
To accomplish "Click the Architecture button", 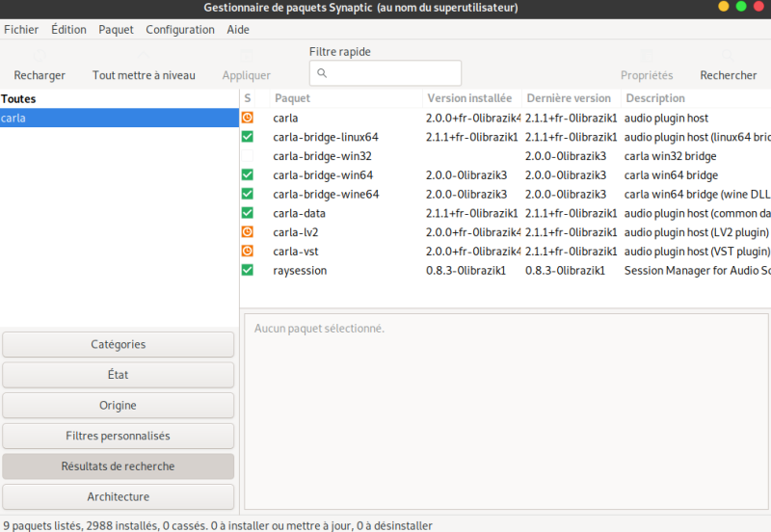I will [118, 496].
